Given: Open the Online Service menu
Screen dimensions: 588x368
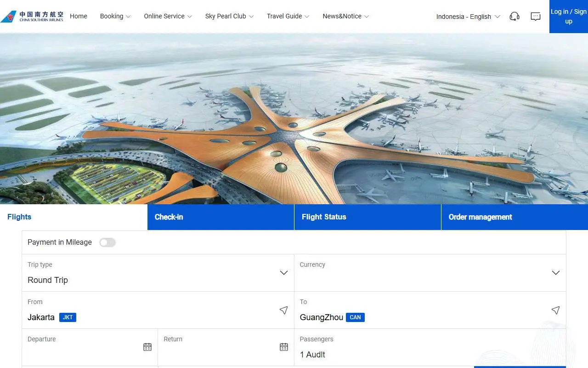Looking at the screenshot, I should [x=168, y=16].
